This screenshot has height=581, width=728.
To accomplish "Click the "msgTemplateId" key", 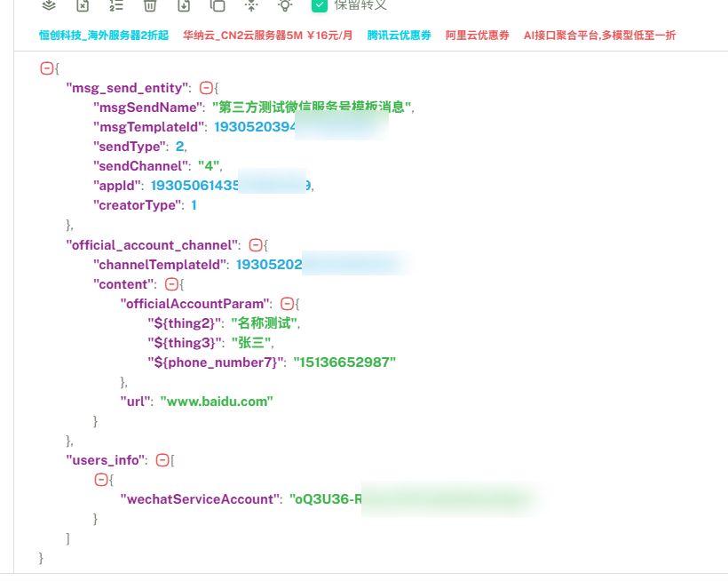I will point(148,127).
